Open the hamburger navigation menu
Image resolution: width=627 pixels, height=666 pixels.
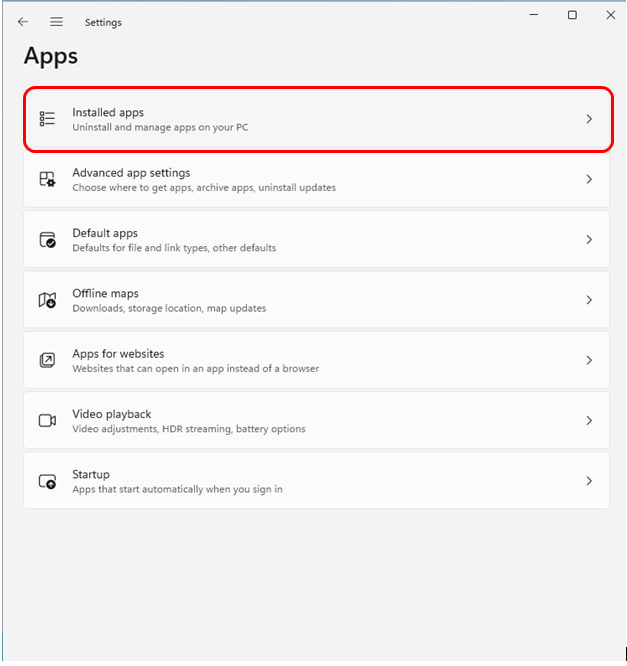(x=56, y=22)
